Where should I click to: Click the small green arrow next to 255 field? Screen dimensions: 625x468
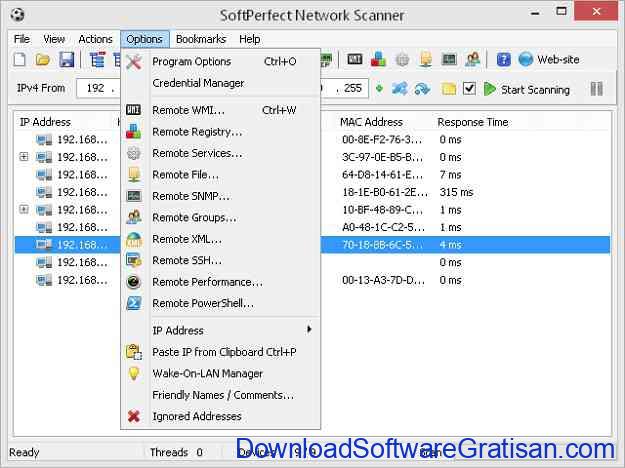tap(379, 88)
